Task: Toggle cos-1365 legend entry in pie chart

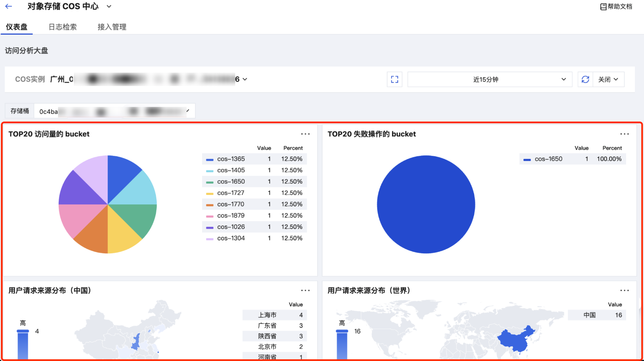Action: click(231, 159)
